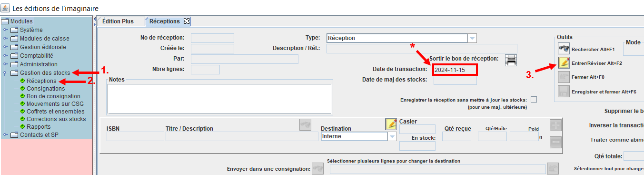The image size is (644, 175).
Task: Open the Type dropdown showing Réception
Action: (472, 38)
